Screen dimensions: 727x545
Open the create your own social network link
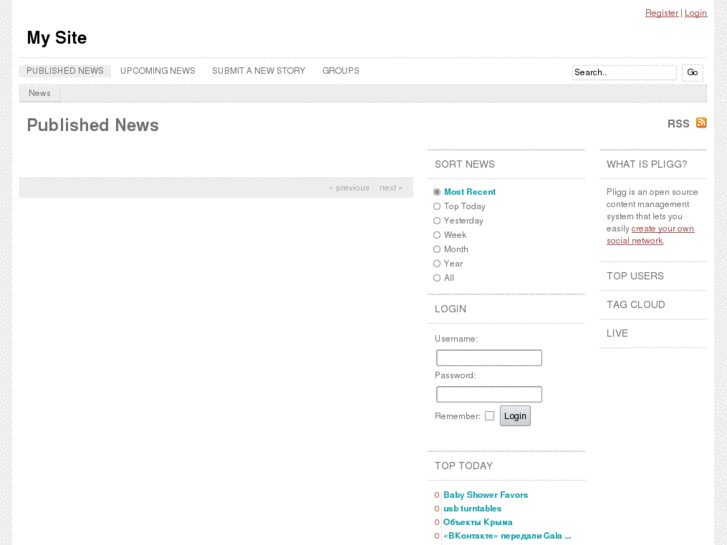[650, 235]
